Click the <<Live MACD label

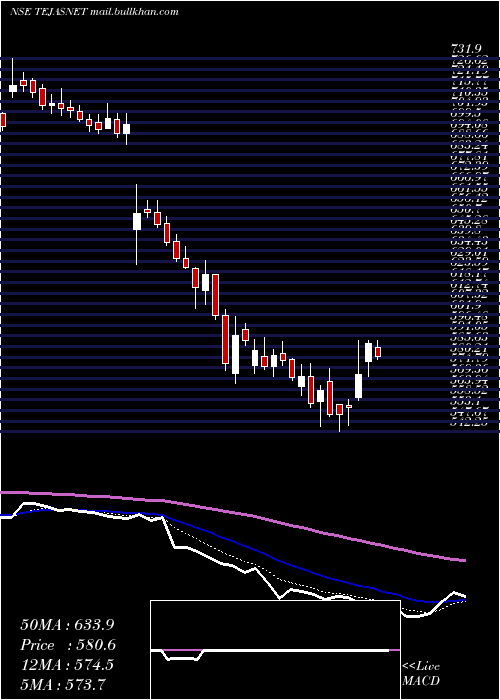coord(421,674)
